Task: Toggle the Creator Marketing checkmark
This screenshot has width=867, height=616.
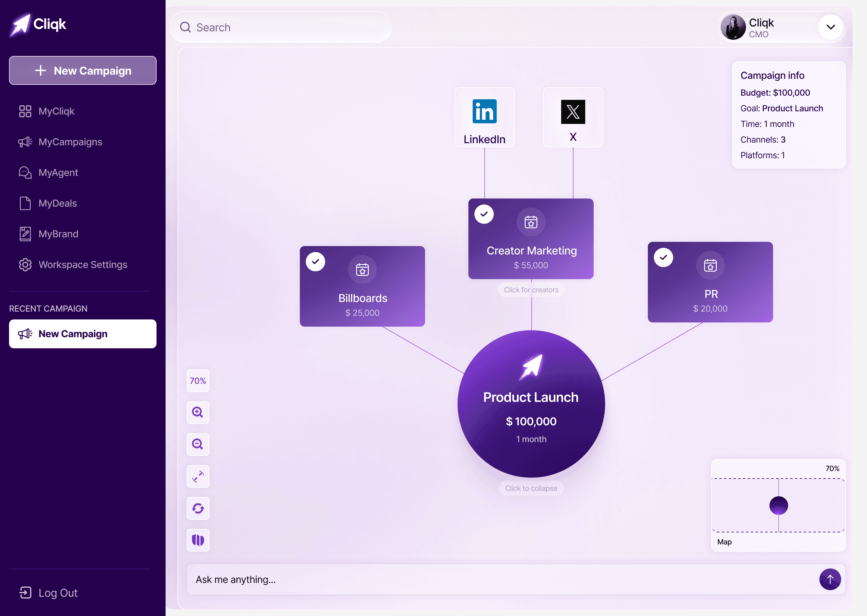Action: click(x=483, y=214)
